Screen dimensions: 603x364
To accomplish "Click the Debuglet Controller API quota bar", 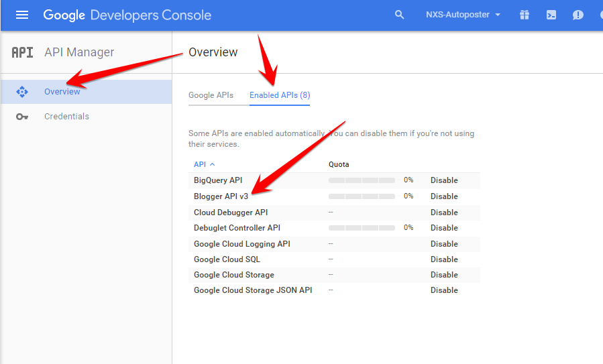I will (x=362, y=228).
